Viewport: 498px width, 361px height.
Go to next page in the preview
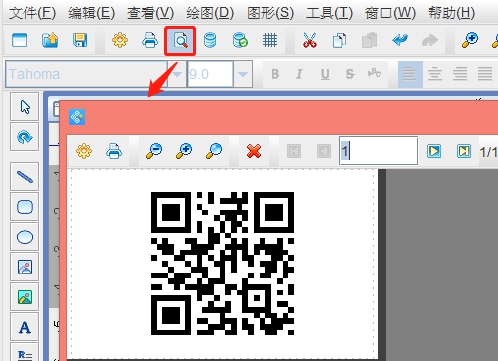tap(434, 151)
